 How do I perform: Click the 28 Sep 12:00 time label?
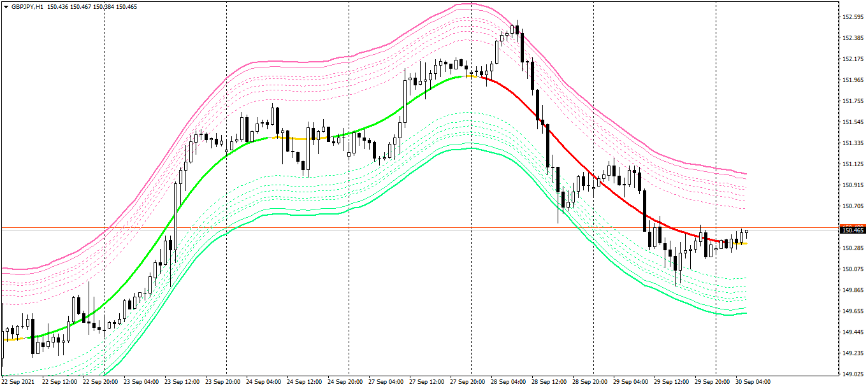pyautogui.click(x=549, y=382)
